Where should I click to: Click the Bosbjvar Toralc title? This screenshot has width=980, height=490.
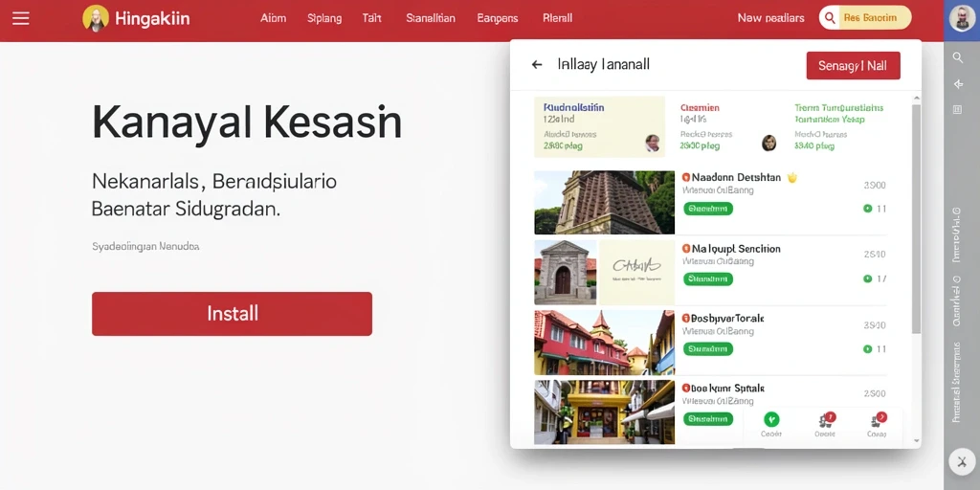tap(727, 319)
